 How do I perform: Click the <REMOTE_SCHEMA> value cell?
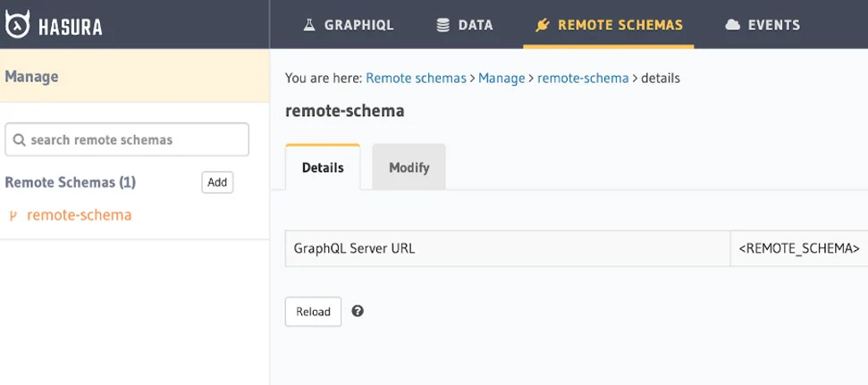pyautogui.click(x=799, y=248)
